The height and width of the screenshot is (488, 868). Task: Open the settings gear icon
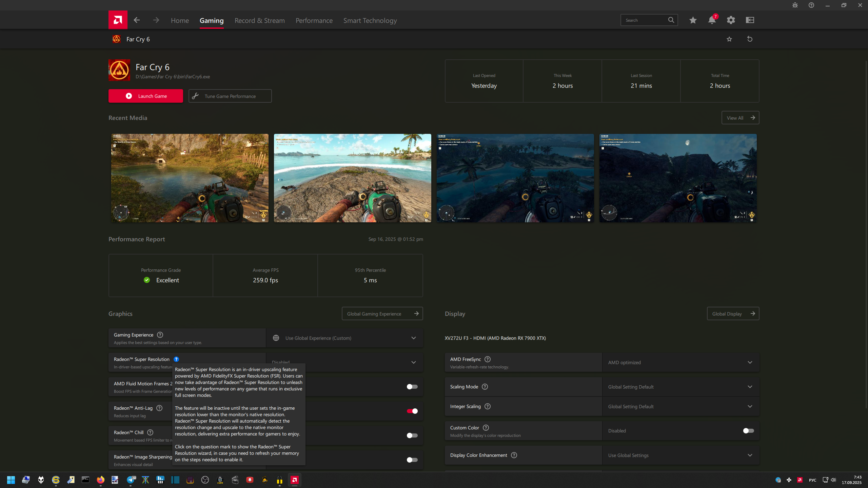(731, 20)
